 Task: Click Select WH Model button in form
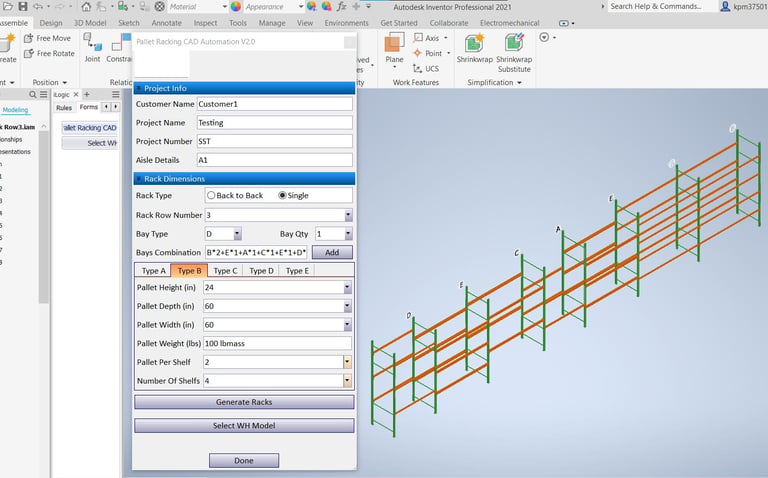[x=244, y=426]
